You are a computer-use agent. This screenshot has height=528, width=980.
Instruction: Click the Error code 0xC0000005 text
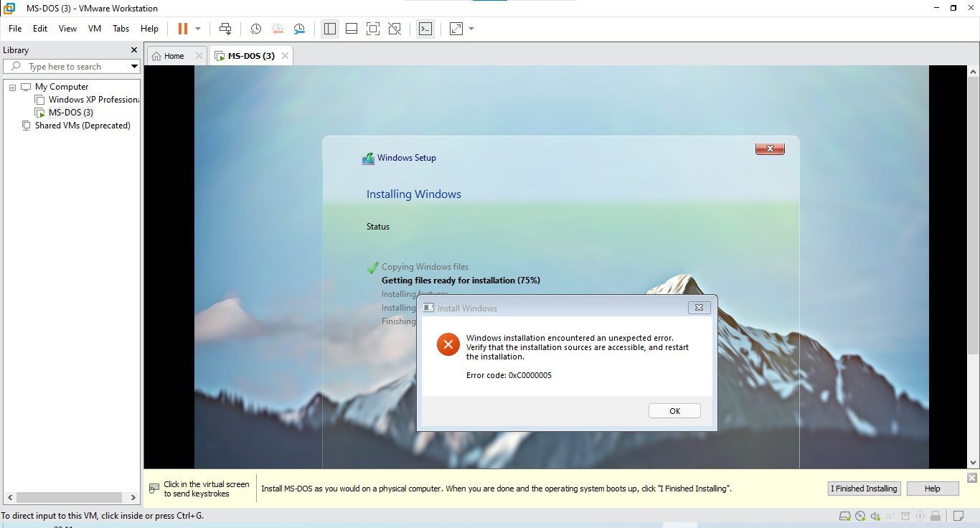pos(509,375)
